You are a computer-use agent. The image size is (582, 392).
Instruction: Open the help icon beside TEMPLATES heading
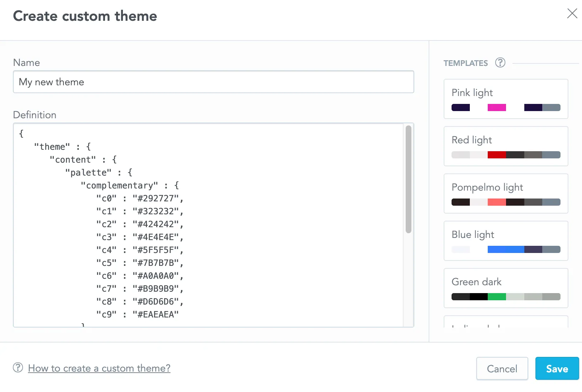pyautogui.click(x=500, y=63)
